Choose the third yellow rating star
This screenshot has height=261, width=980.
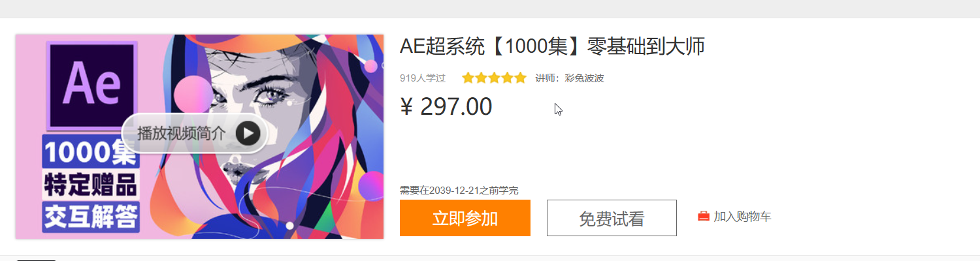click(x=494, y=78)
